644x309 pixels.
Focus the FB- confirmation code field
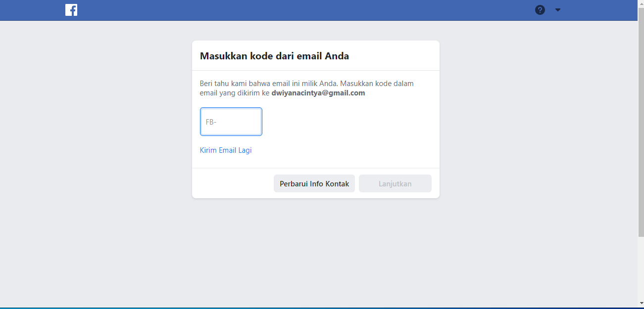pyautogui.click(x=231, y=122)
